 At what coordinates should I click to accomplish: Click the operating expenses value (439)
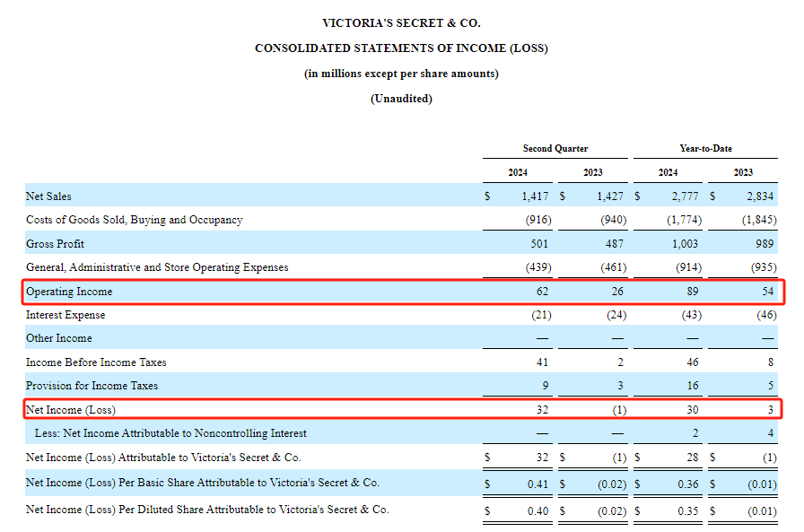(538, 267)
